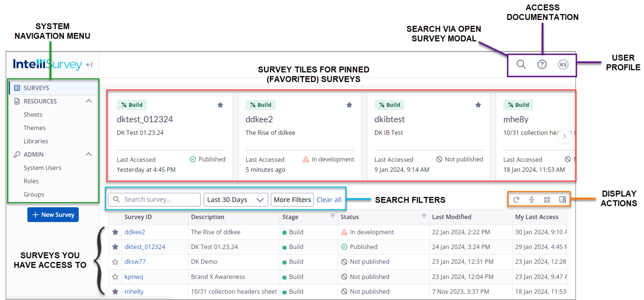The height and width of the screenshot is (300, 644).
Task: Open survey kpnwq link
Action: tap(134, 277)
